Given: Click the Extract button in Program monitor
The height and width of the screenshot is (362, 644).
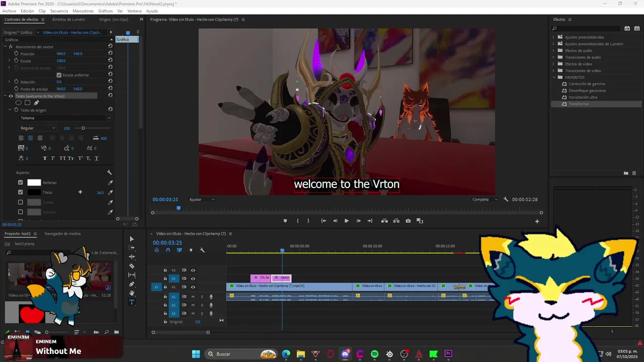Looking at the screenshot, I should pyautogui.click(x=396, y=221).
